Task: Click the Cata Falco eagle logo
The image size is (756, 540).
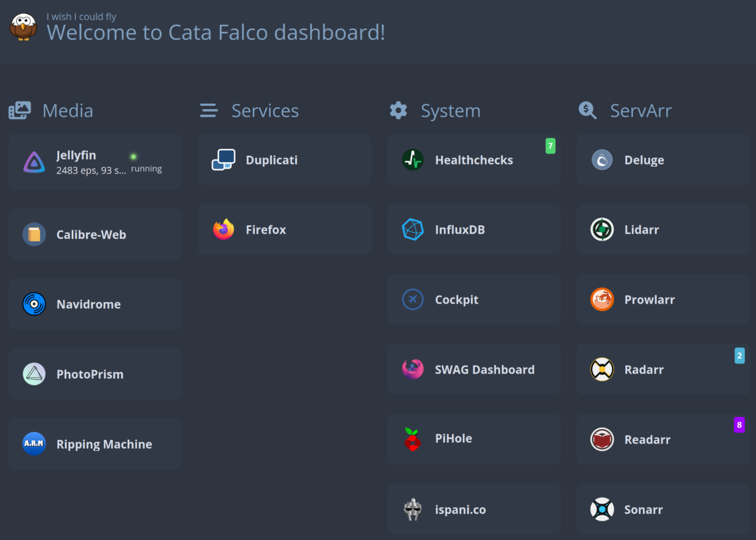Action: 23,27
